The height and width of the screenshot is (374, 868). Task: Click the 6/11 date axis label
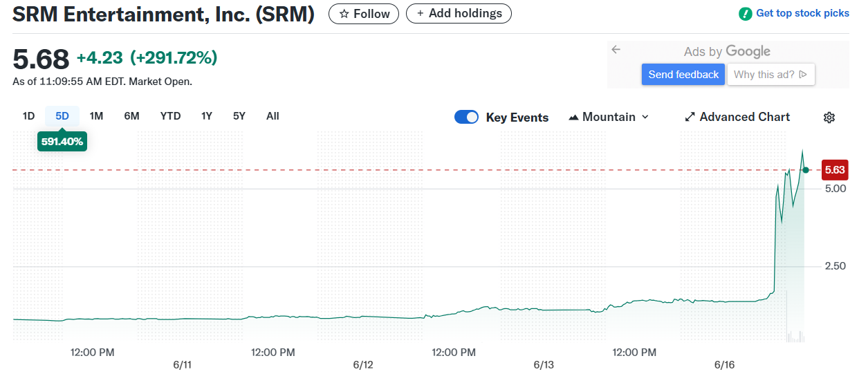(x=182, y=365)
